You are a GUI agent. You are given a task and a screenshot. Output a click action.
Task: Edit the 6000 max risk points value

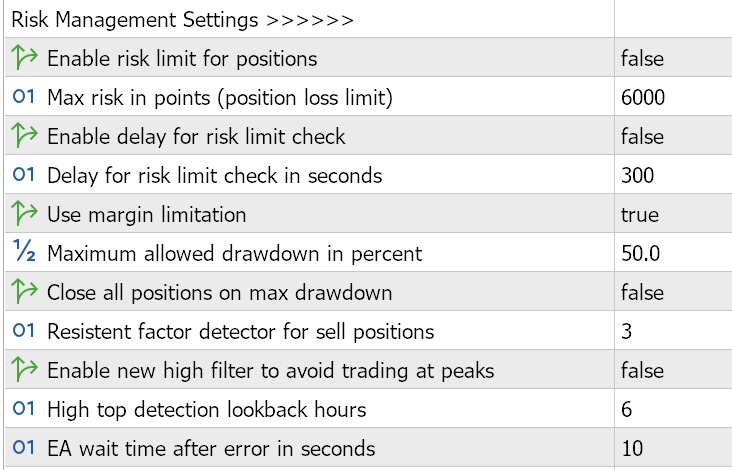673,97
